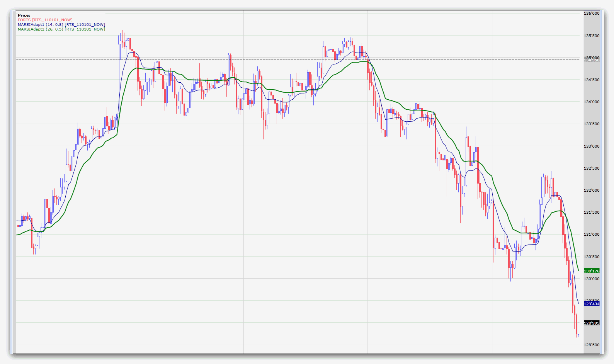Click the 131'500 price axis label
Screen dimensions: 614x364
tap(592, 213)
